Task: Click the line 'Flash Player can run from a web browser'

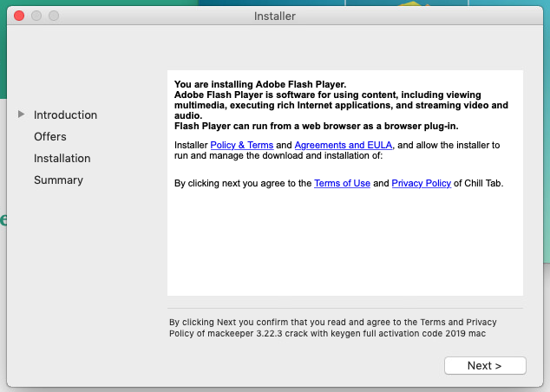Action: pos(317,127)
